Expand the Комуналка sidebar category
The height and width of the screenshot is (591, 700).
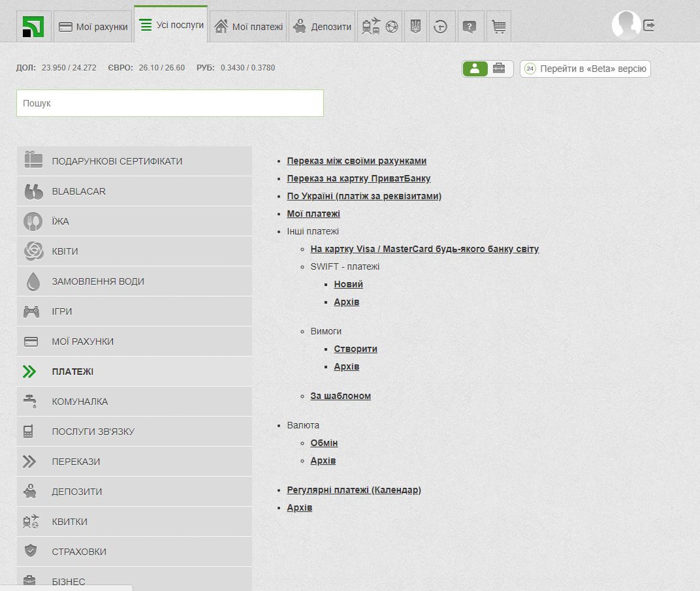tap(134, 402)
